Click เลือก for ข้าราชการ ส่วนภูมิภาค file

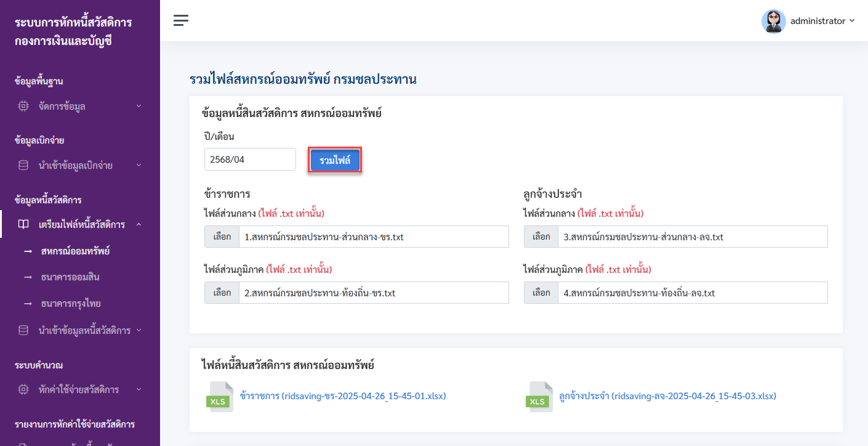[222, 293]
